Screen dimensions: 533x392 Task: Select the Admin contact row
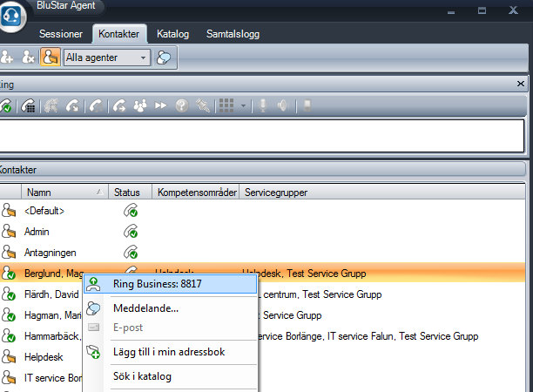262,232
